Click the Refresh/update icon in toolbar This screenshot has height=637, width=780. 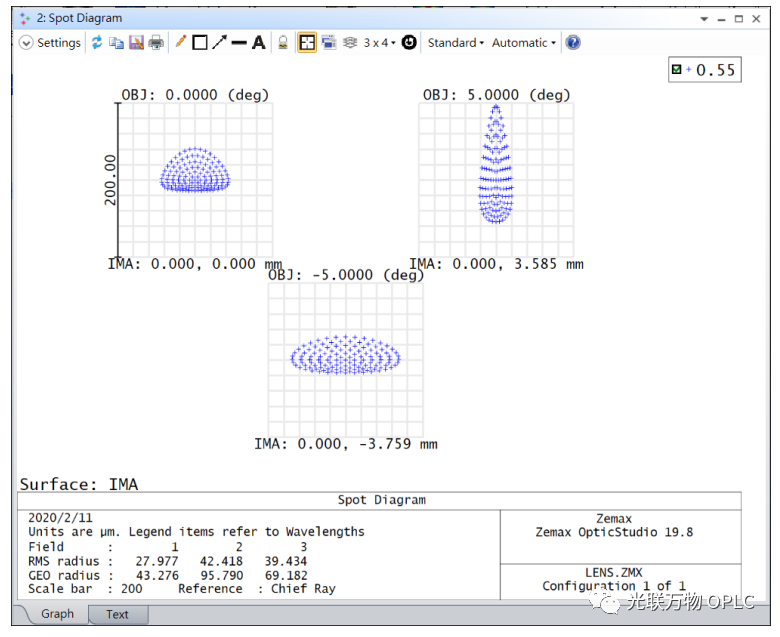(x=97, y=43)
